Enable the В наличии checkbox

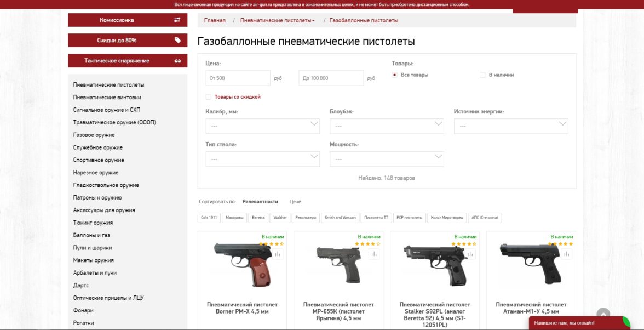coord(482,75)
